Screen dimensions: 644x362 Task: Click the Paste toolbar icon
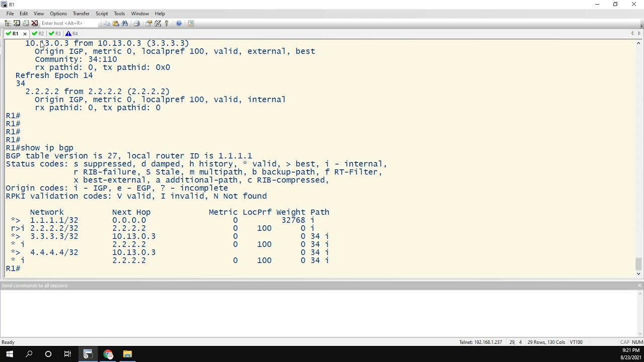[116, 23]
